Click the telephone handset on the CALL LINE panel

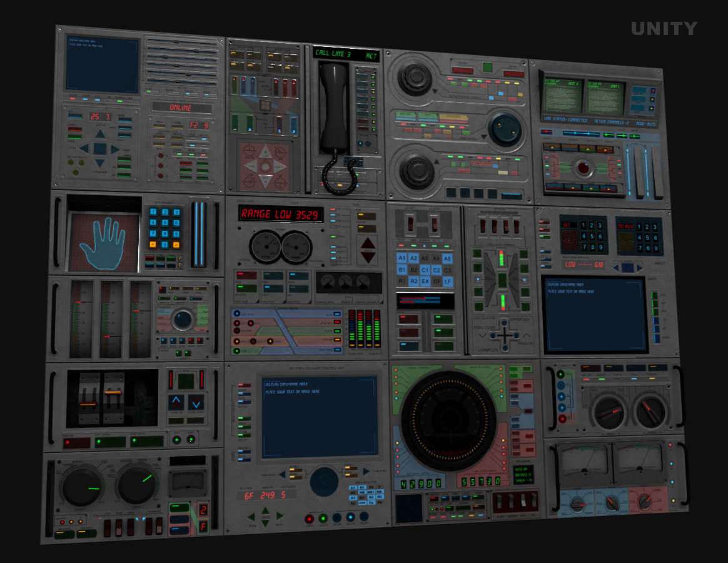334,113
